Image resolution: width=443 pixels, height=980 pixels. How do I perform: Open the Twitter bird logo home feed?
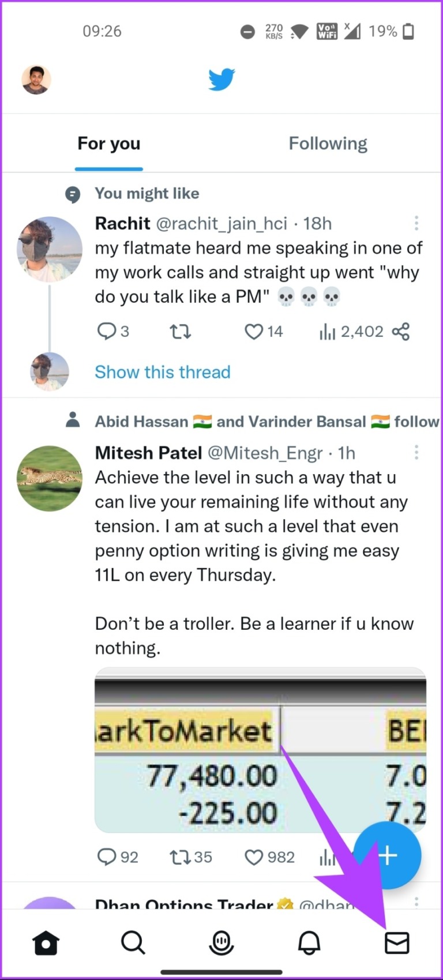click(x=221, y=79)
